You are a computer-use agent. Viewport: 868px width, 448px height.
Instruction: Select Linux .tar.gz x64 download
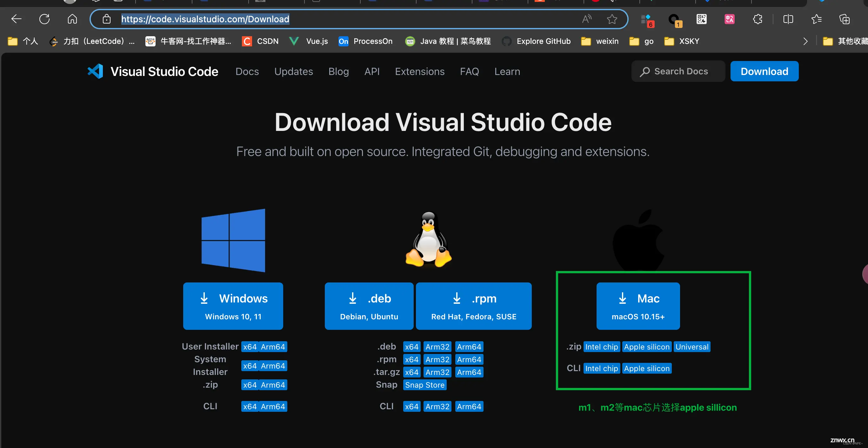[x=412, y=372]
